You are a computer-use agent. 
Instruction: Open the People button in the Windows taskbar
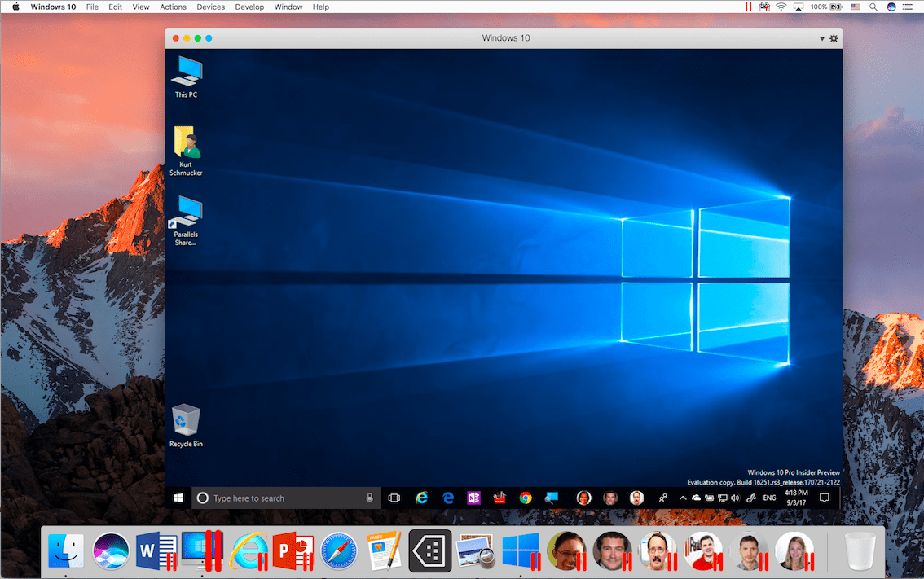(x=663, y=498)
